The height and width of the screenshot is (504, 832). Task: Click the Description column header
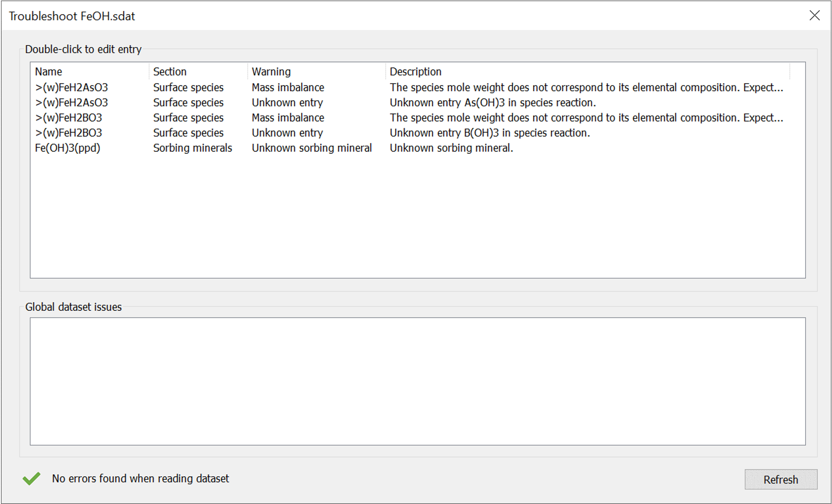(x=587, y=72)
